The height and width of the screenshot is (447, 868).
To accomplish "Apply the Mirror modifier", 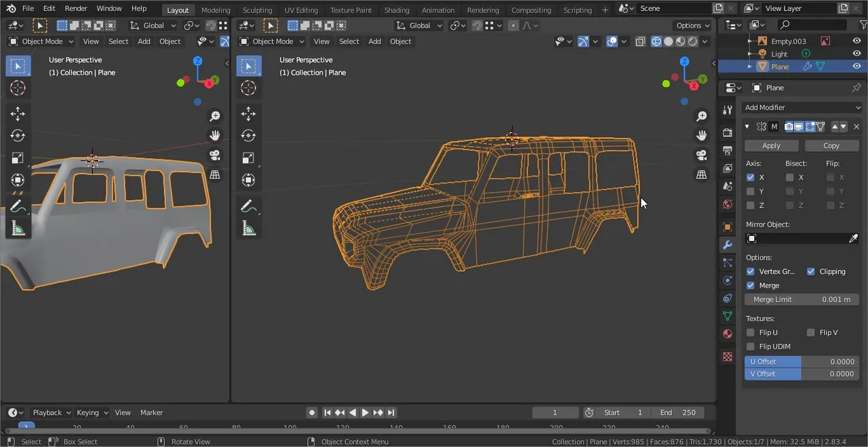I will click(x=772, y=146).
